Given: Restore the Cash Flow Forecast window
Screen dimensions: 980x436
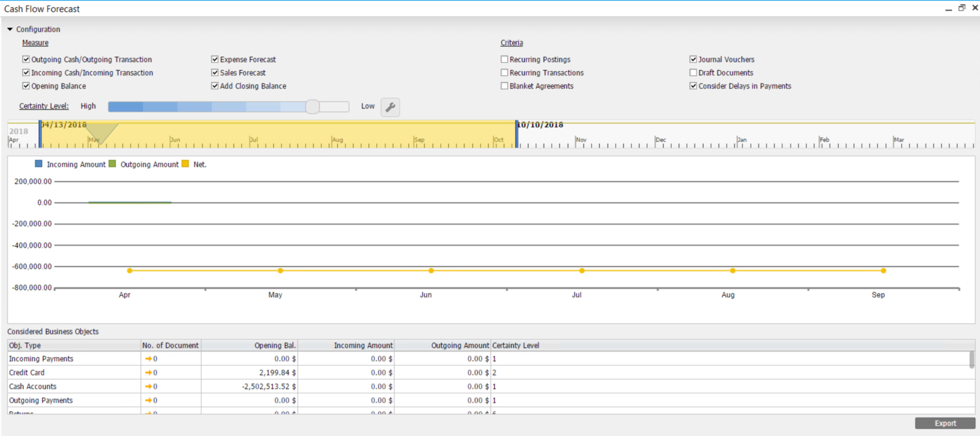Looking at the screenshot, I should (x=961, y=8).
